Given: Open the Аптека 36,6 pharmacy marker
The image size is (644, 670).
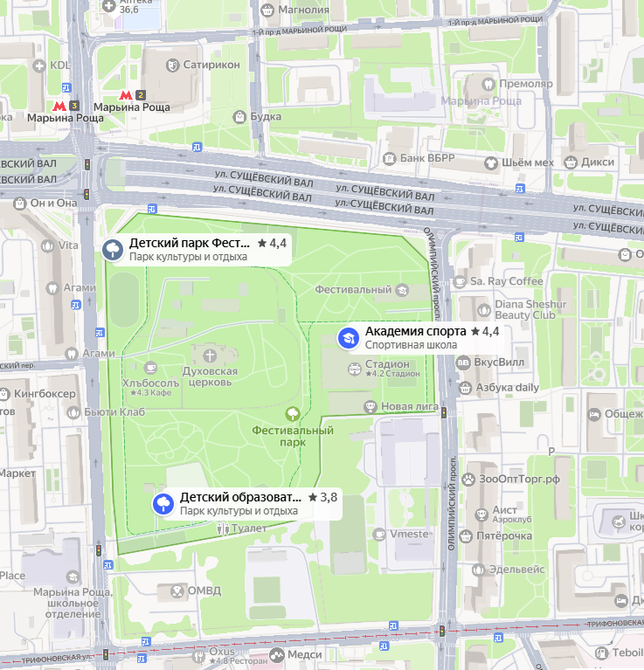Looking at the screenshot, I should [x=108, y=6].
